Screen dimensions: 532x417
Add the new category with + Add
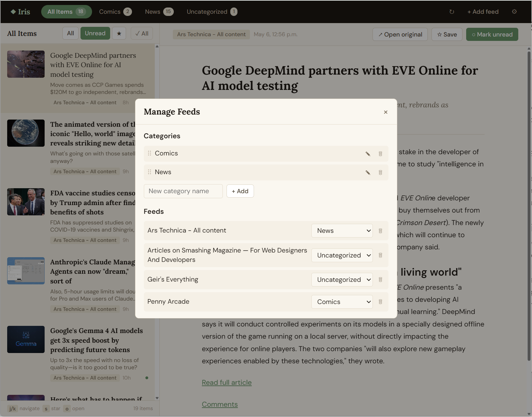click(240, 191)
